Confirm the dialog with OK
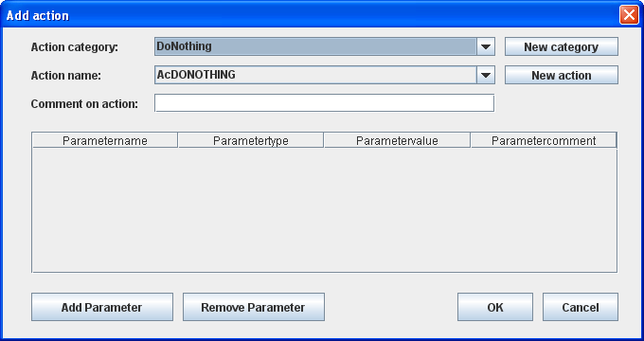Image resolution: width=644 pixels, height=341 pixels. click(x=495, y=307)
